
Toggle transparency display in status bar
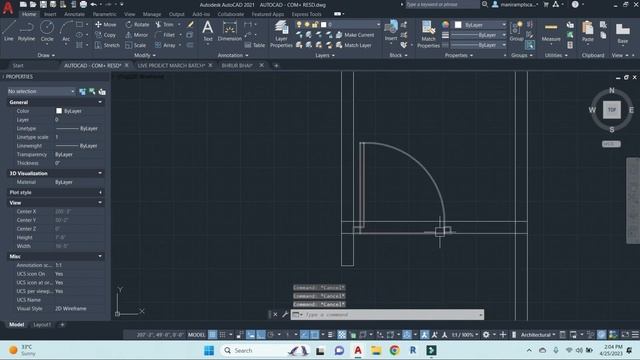(x=342, y=335)
